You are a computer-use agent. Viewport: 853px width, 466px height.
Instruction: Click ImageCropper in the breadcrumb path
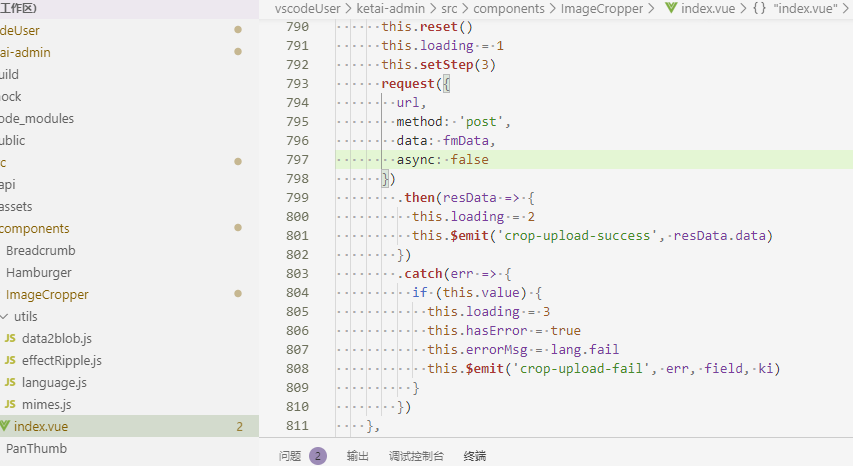click(602, 8)
